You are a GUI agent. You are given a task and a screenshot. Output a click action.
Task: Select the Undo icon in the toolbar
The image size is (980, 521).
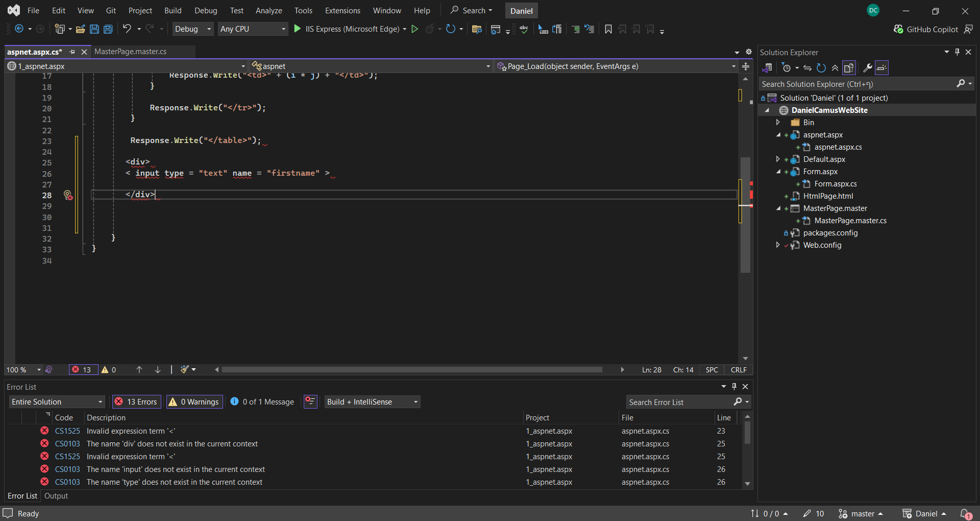(128, 29)
